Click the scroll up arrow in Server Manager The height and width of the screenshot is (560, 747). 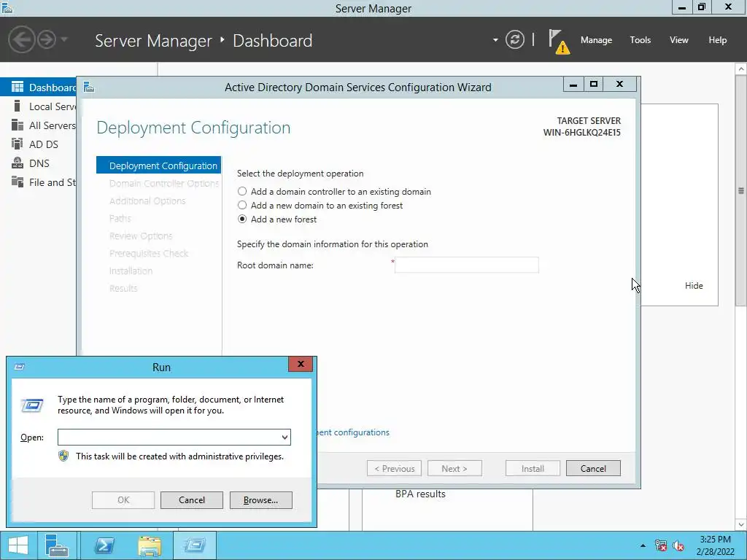[741, 69]
